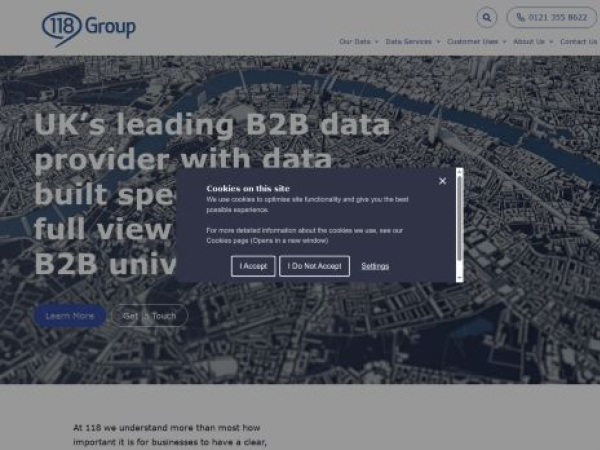The height and width of the screenshot is (450, 600).
Task: Open the Our Data menu
Action: tap(355, 42)
